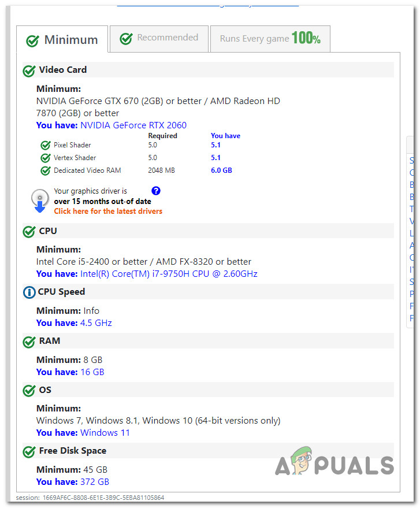Click the NVIDIA GeForce GTX 670 minimum text
The image size is (420, 508).
158,107
